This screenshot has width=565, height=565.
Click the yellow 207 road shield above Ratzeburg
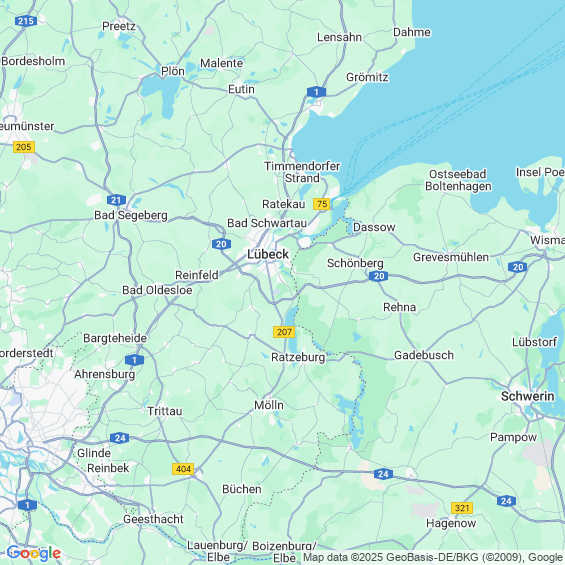click(x=284, y=332)
